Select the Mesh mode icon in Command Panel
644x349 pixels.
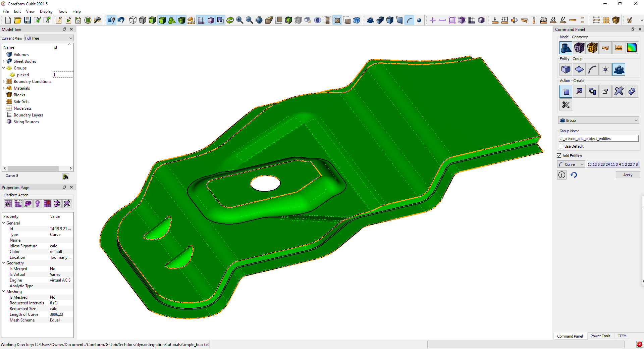[579, 48]
